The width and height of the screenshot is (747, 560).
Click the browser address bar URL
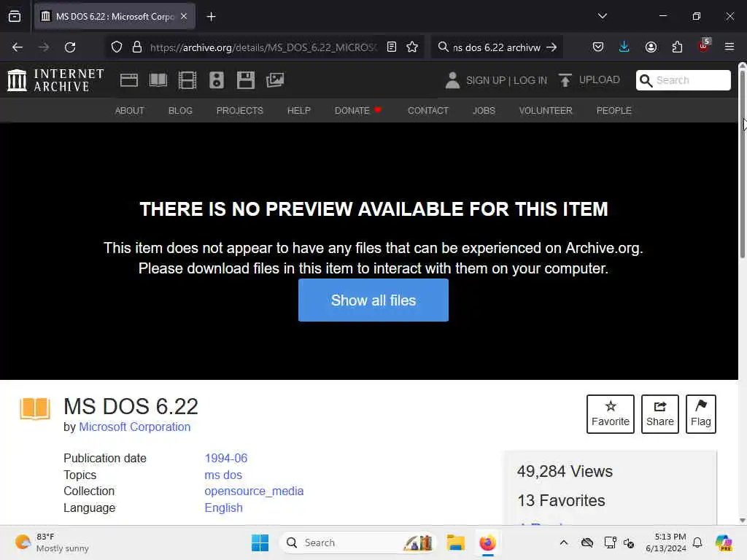pyautogui.click(x=263, y=47)
